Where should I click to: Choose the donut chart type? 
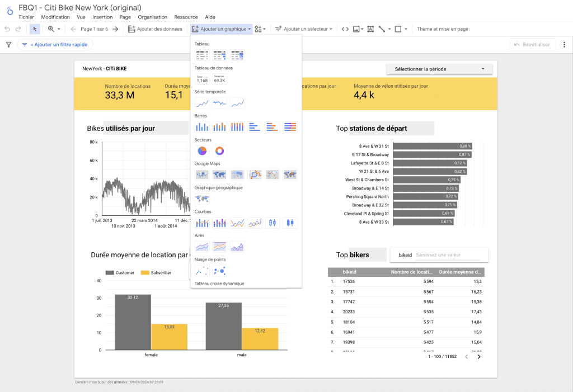click(219, 150)
